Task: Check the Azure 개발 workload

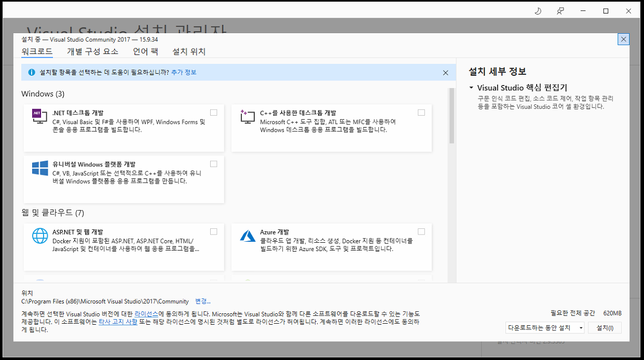Action: (421, 232)
